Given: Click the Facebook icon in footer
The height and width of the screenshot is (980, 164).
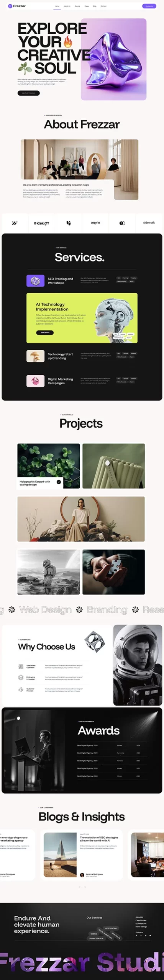Looking at the screenshot, I should point(136,935).
